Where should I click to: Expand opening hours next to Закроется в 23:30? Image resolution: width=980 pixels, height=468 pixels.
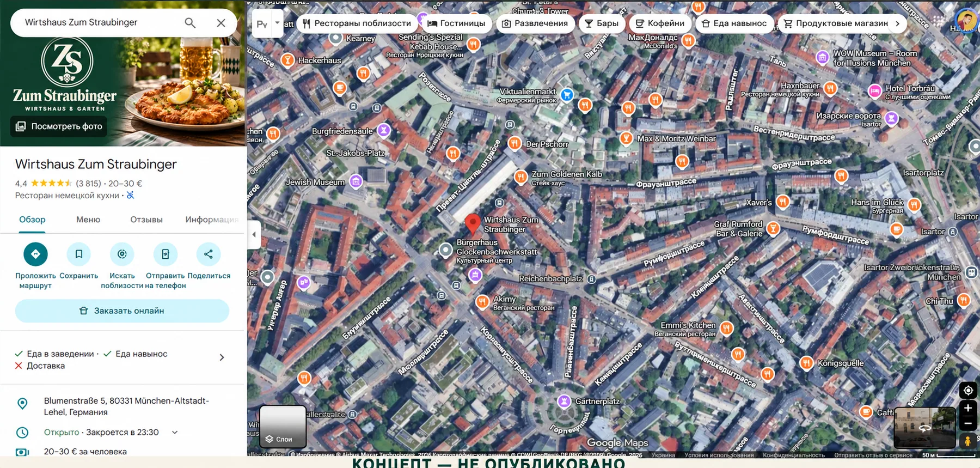175,433
